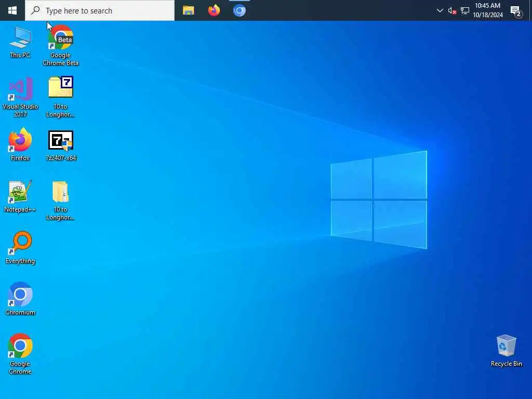Launch Firefox from the taskbar
The image size is (532, 399).
(x=214, y=10)
